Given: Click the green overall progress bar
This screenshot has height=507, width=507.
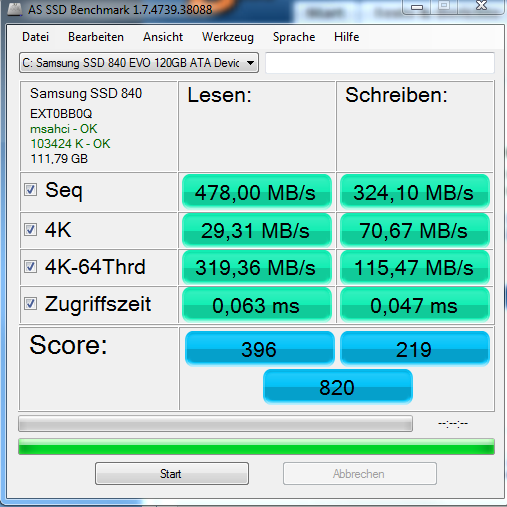Looking at the screenshot, I should coord(256,447).
